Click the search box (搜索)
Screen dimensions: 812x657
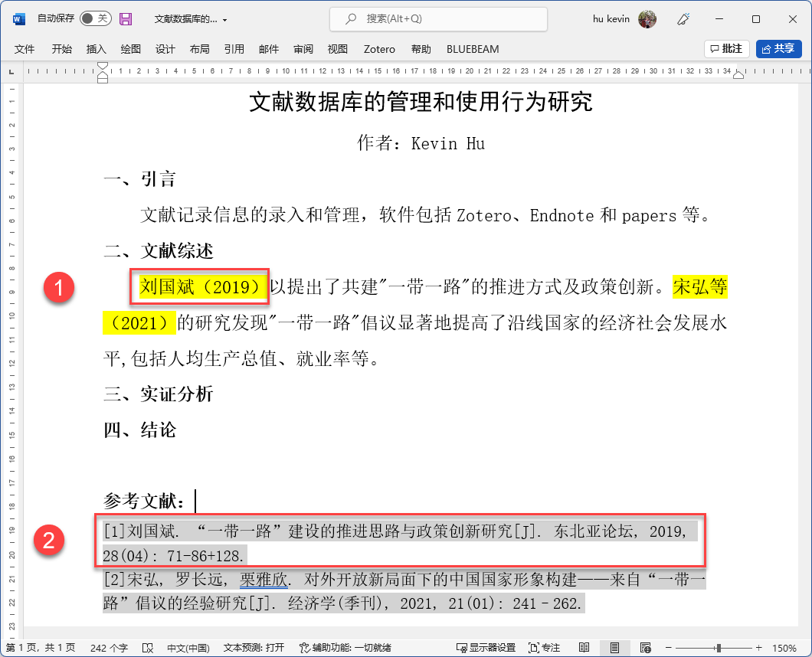tap(438, 18)
